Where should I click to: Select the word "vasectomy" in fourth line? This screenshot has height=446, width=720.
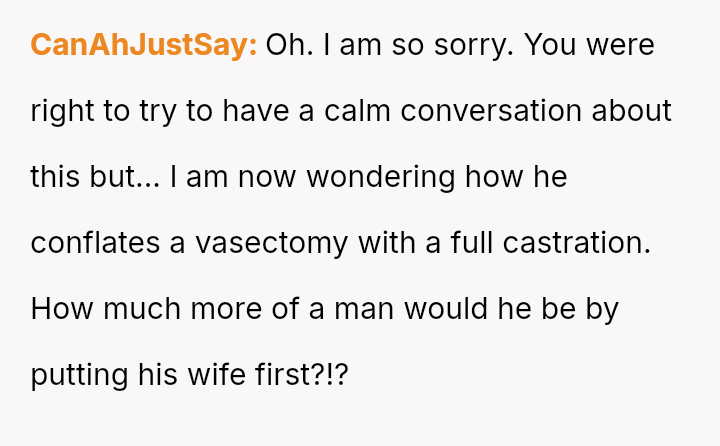[271, 243]
